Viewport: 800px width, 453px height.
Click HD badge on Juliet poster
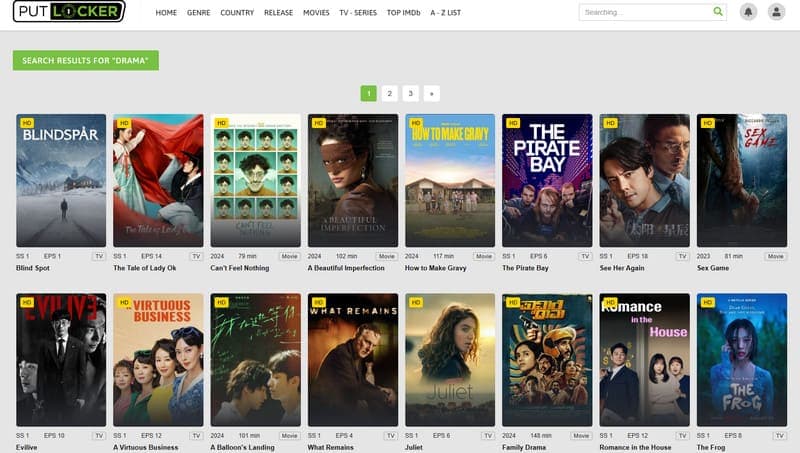(416, 303)
